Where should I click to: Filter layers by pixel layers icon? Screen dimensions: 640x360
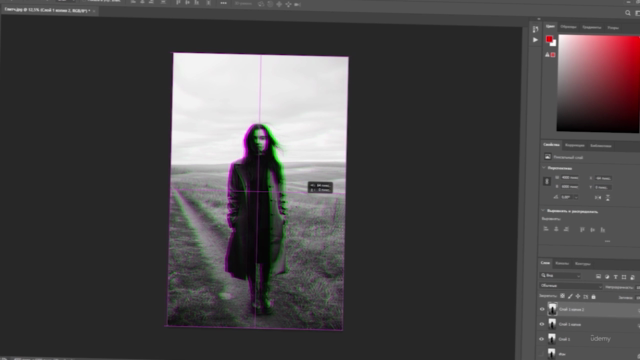point(598,277)
